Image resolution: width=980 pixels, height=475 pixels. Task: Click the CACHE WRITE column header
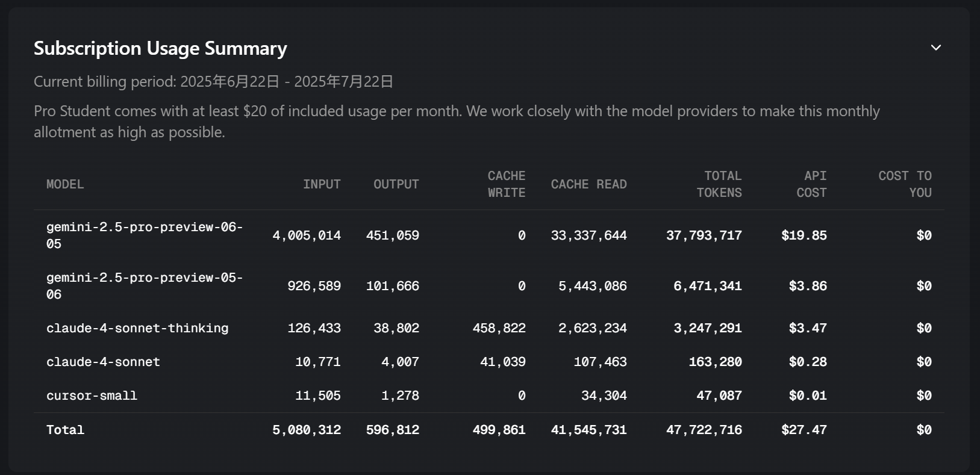(x=507, y=184)
